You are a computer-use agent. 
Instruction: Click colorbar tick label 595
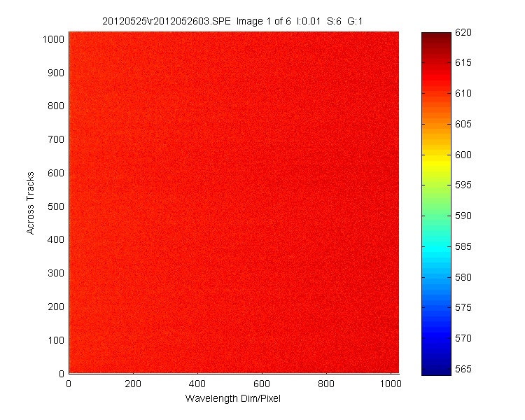463,185
